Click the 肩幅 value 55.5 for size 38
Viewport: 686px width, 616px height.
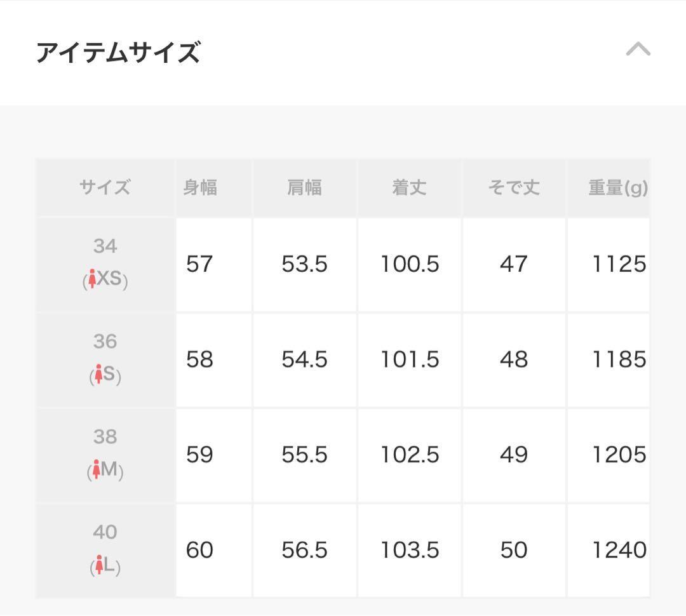[304, 455]
